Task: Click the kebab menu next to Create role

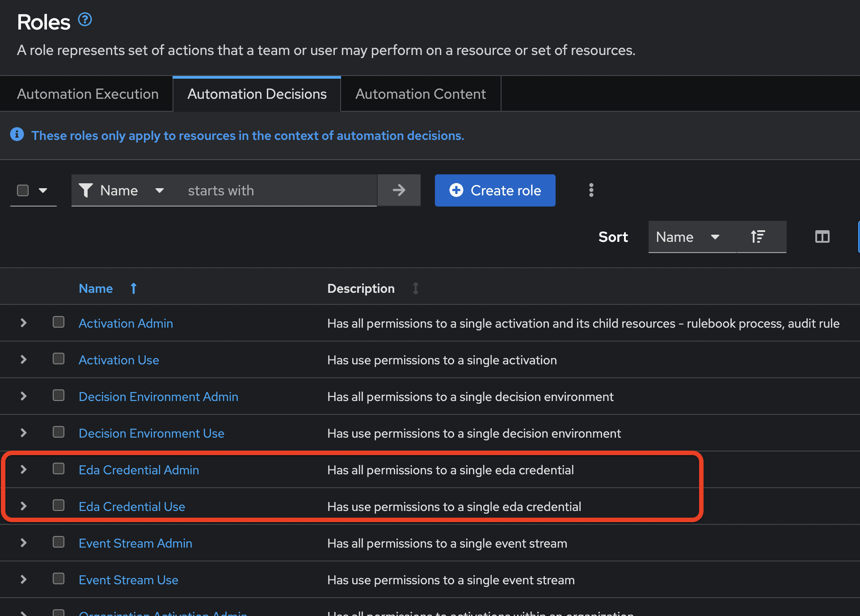Action: (x=591, y=190)
